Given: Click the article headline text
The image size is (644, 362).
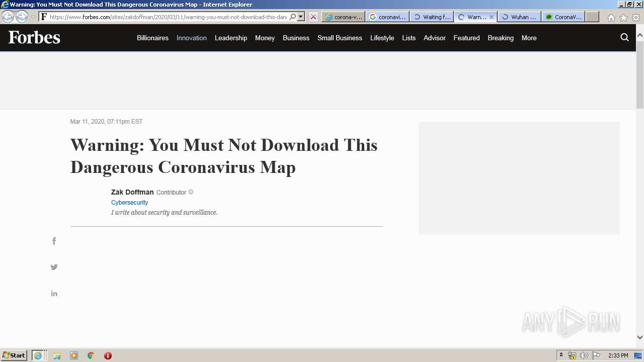Looking at the screenshot, I should coord(224,156).
